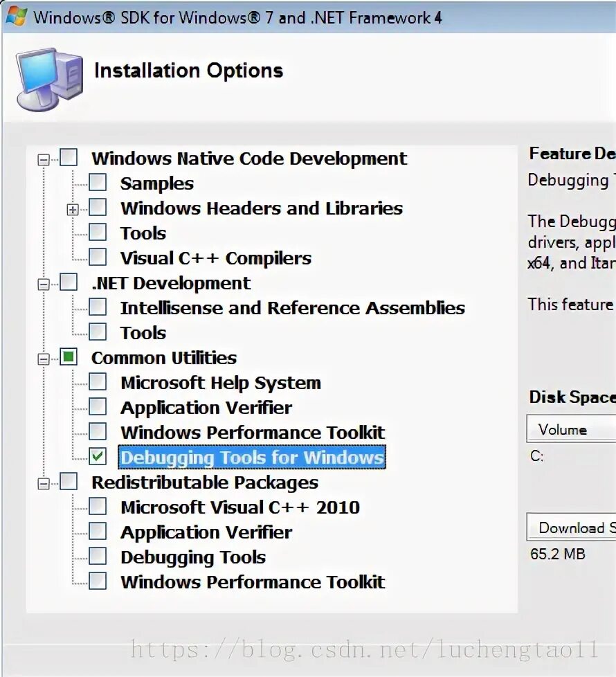Image resolution: width=616 pixels, height=677 pixels.
Task: Enable the Samples checkbox
Action: [x=98, y=183]
